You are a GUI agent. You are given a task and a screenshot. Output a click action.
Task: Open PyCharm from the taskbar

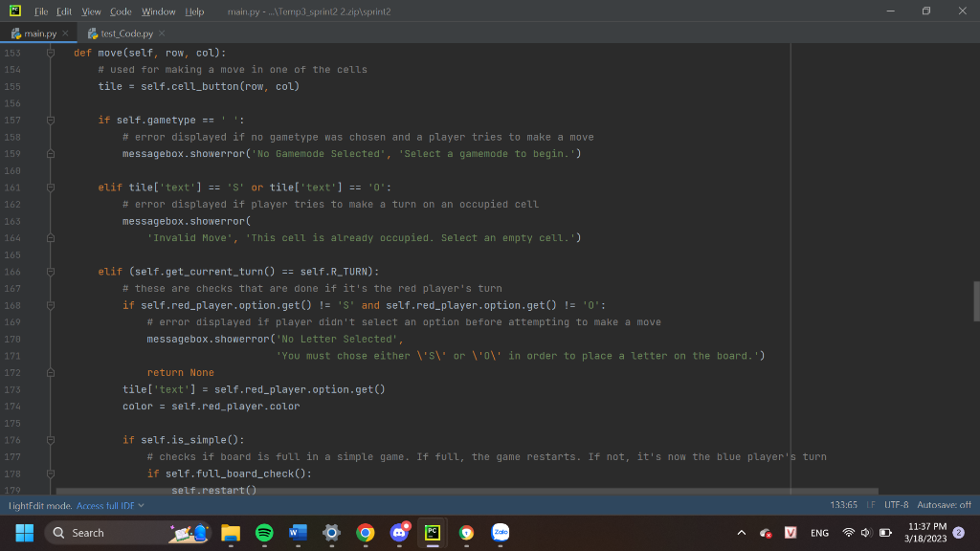(433, 532)
